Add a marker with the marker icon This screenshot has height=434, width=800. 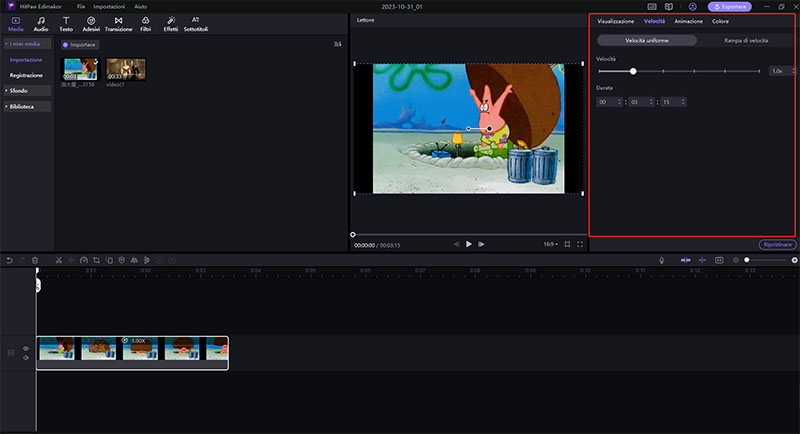[121, 260]
